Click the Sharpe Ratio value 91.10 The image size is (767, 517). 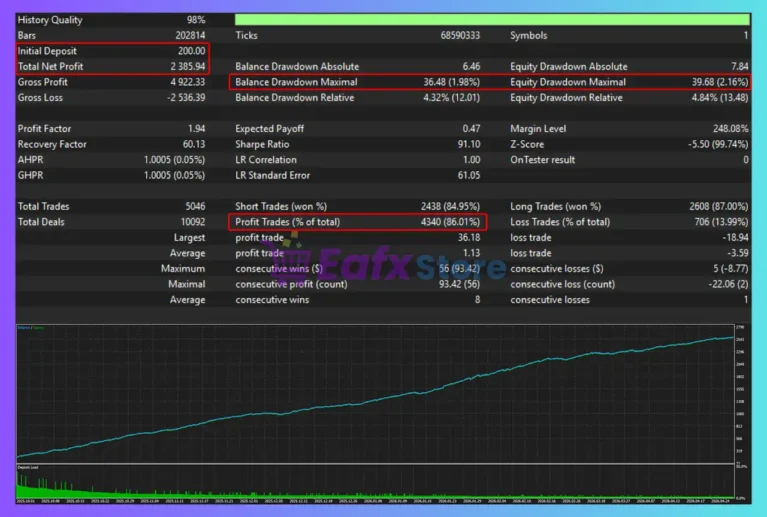click(469, 144)
